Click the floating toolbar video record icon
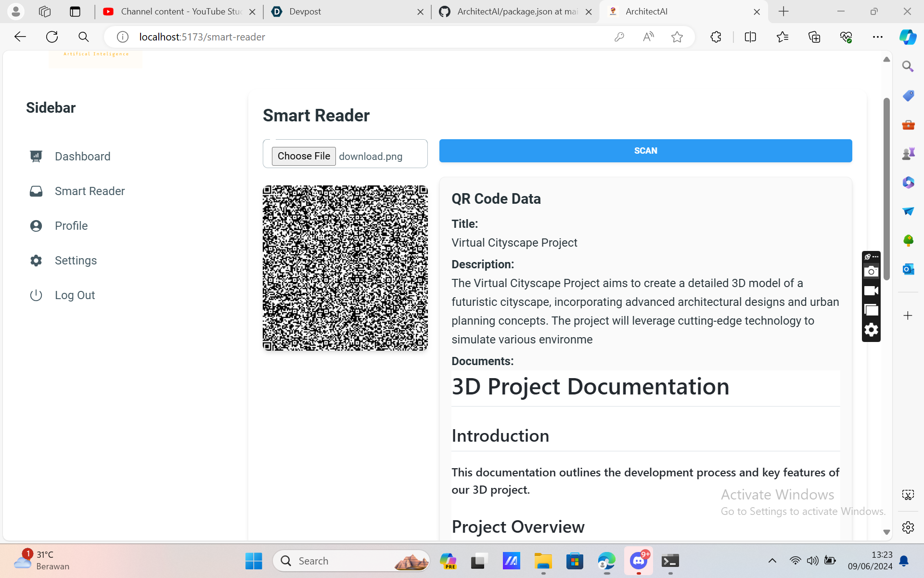Viewport: 924px width, 578px height. tap(871, 291)
